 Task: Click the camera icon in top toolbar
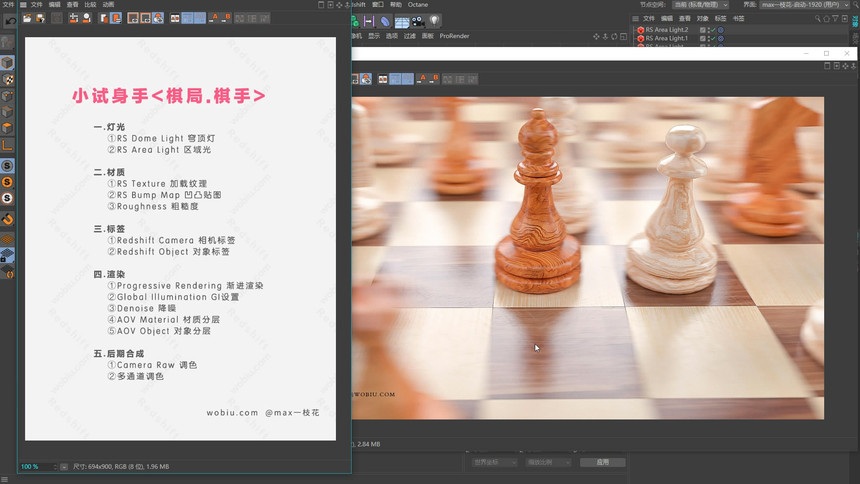point(418,21)
